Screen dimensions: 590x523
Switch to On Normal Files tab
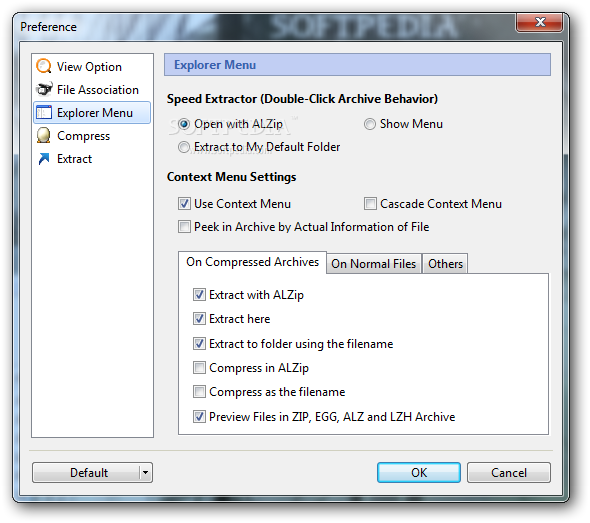(x=374, y=264)
